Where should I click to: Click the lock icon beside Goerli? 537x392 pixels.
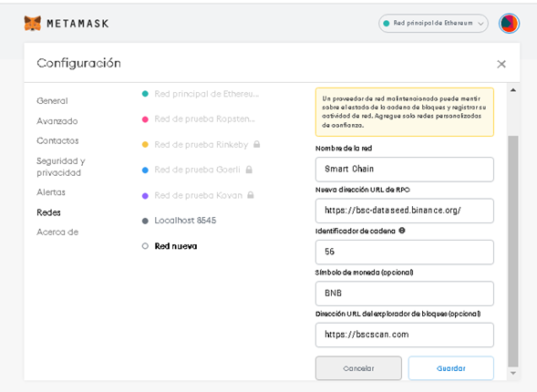coord(249,170)
